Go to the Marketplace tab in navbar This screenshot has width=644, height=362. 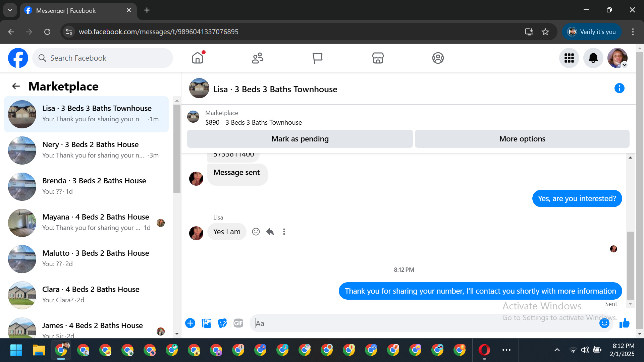pyautogui.click(x=378, y=58)
